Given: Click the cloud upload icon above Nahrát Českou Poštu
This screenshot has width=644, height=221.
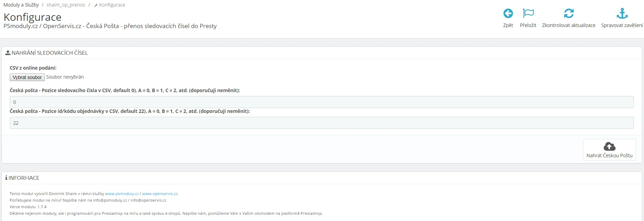Looking at the screenshot, I should click(x=609, y=146).
